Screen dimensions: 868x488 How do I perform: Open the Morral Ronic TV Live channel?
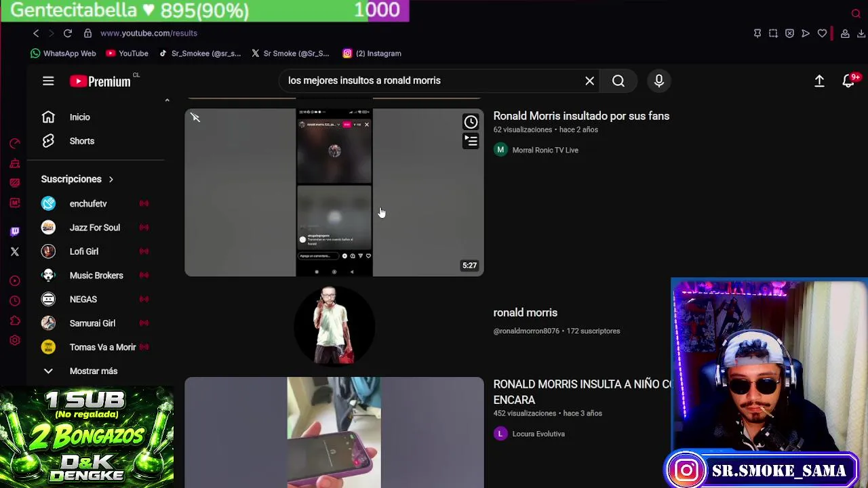coord(545,150)
